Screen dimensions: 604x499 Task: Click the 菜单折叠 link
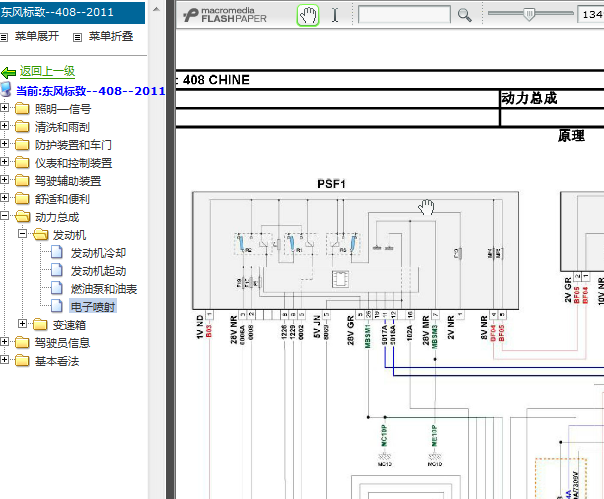click(x=111, y=36)
